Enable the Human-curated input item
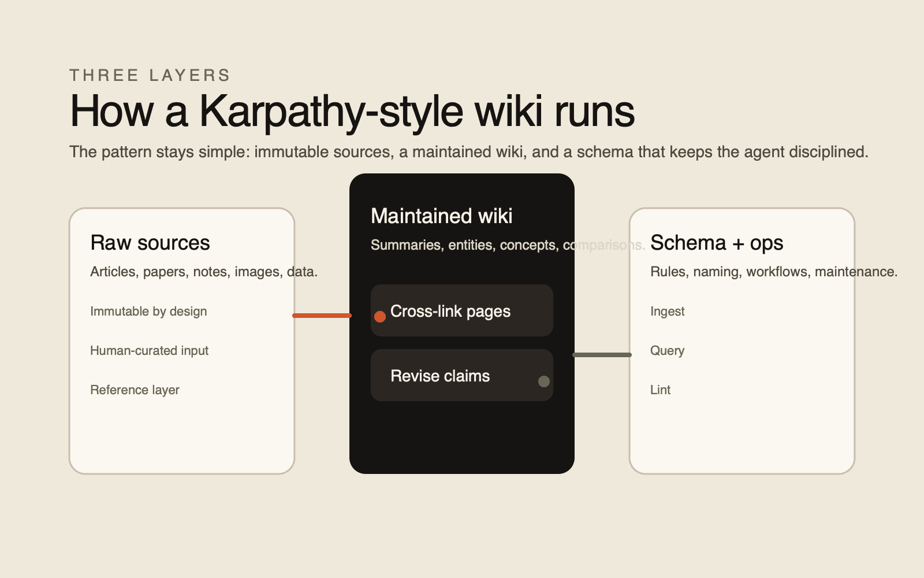Viewport: 924px width, 578px height. [149, 350]
